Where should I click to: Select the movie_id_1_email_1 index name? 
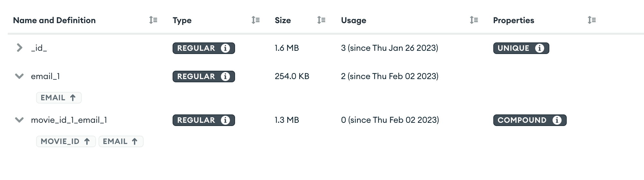click(x=69, y=120)
